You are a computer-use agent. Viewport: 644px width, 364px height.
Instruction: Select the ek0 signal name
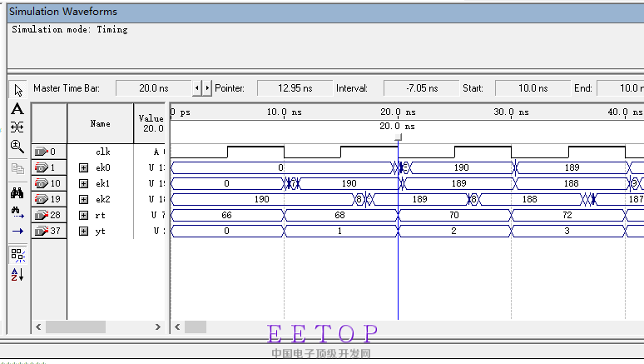102,167
